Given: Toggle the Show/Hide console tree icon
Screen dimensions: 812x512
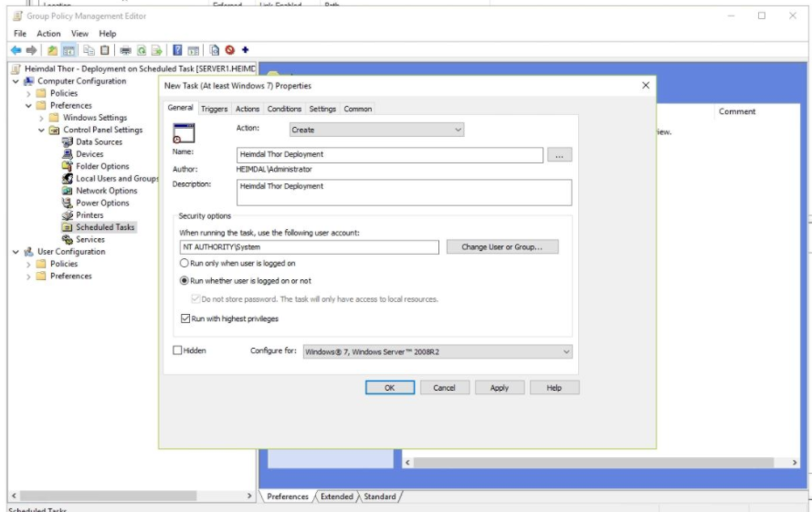Looking at the screenshot, I should coord(69,50).
